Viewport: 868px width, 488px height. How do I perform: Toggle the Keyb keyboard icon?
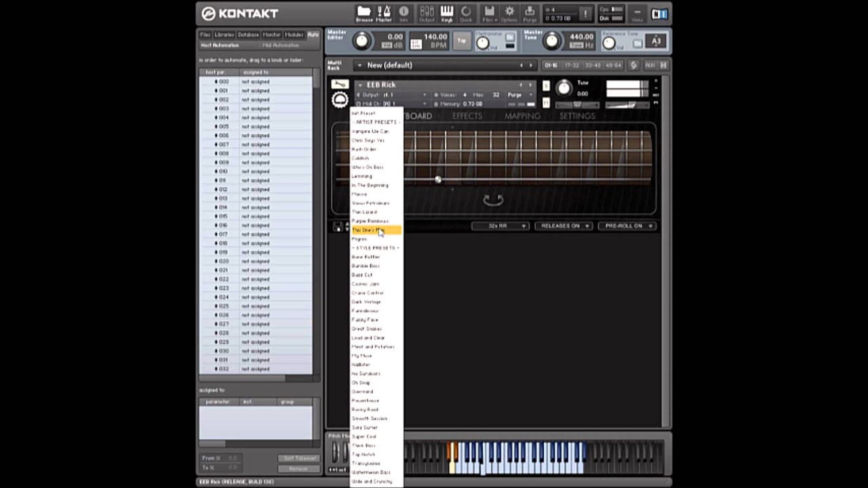[x=447, y=14]
